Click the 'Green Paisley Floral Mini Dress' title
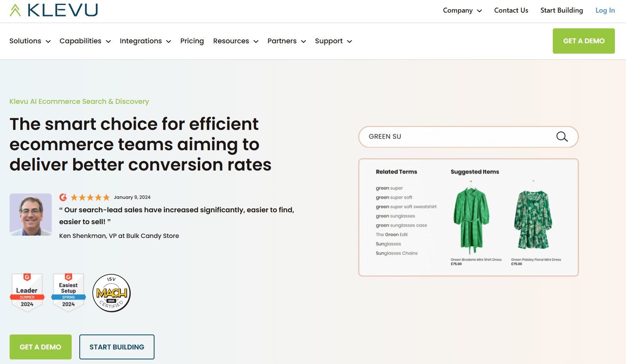This screenshot has width=626, height=364. tap(536, 260)
